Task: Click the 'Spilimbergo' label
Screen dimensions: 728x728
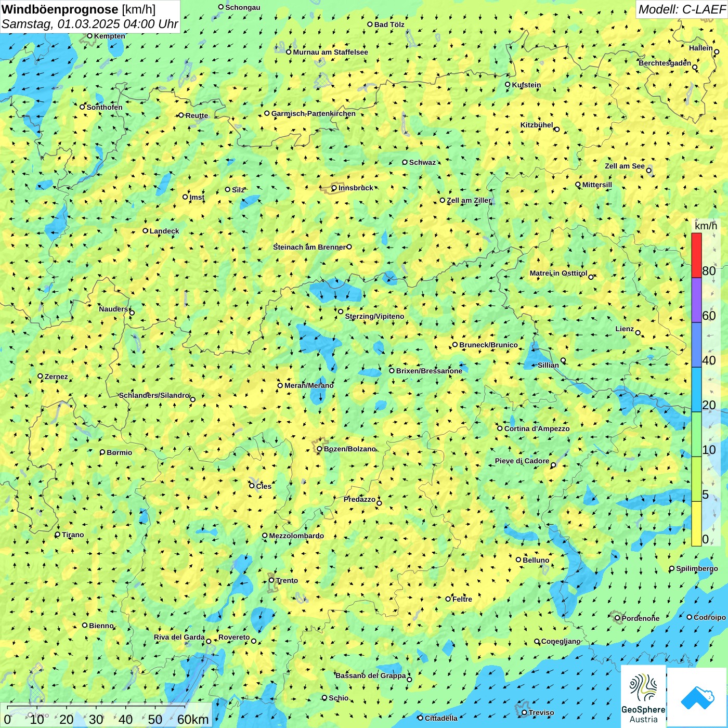Action: click(697, 568)
